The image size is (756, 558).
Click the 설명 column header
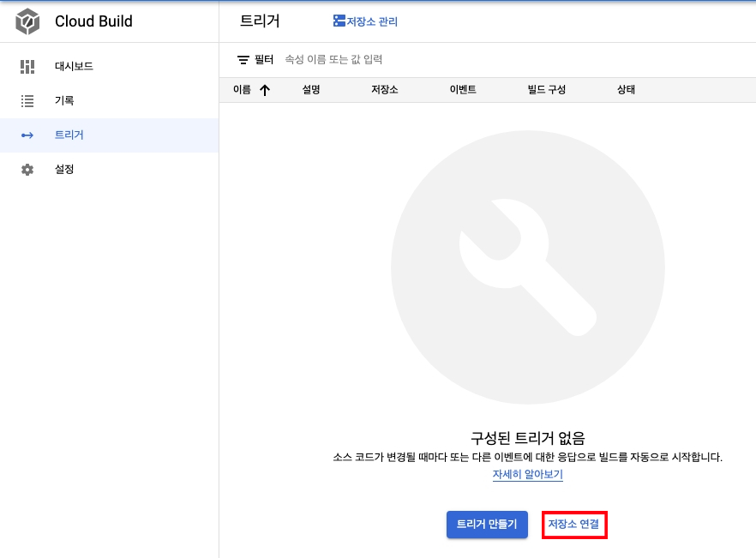[x=311, y=90]
